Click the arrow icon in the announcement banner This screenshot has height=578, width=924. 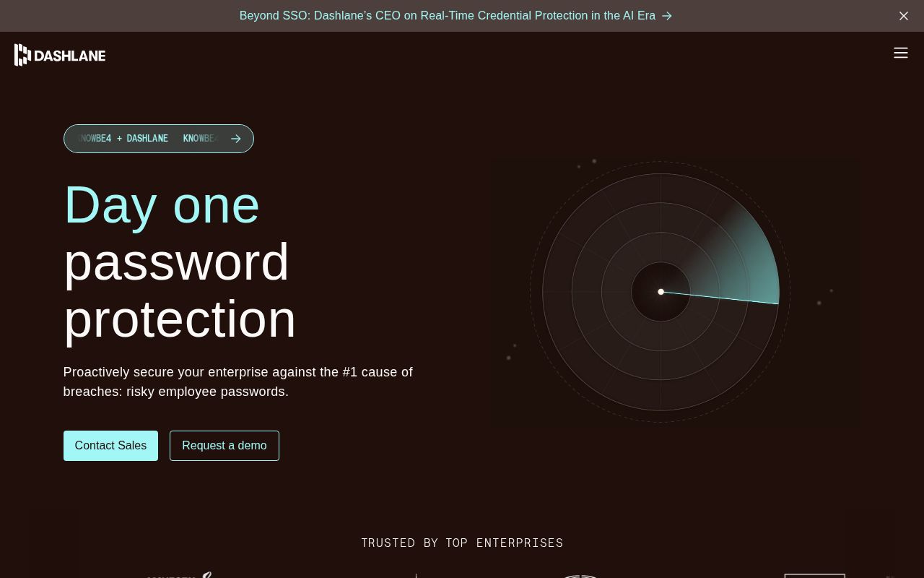click(666, 16)
